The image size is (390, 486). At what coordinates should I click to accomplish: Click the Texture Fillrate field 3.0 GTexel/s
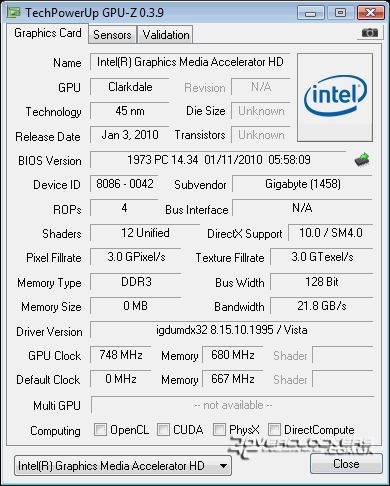pyautogui.click(x=322, y=257)
